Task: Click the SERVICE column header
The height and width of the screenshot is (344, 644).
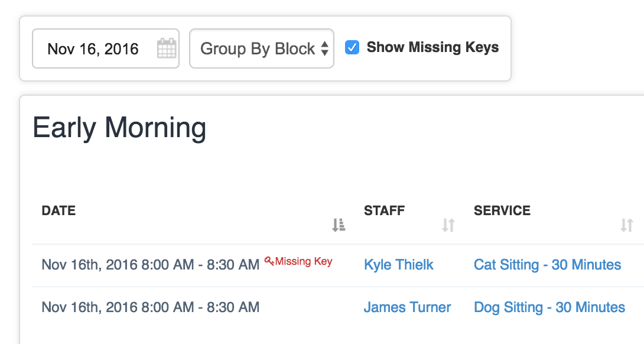Action: [502, 210]
